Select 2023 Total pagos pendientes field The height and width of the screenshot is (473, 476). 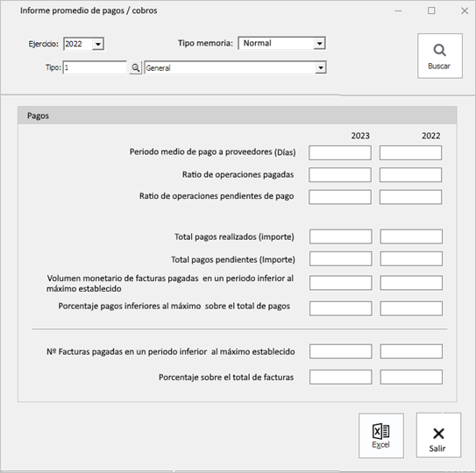[341, 258]
